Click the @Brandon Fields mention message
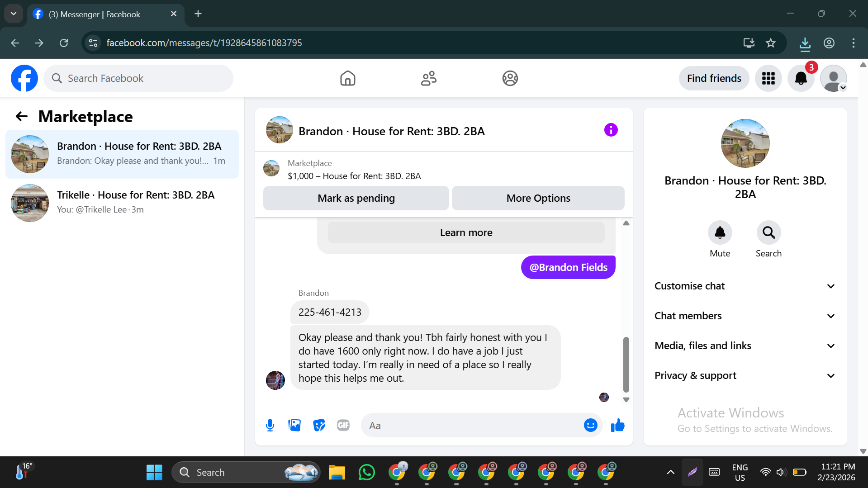Viewport: 868px width, 488px height. (568, 267)
